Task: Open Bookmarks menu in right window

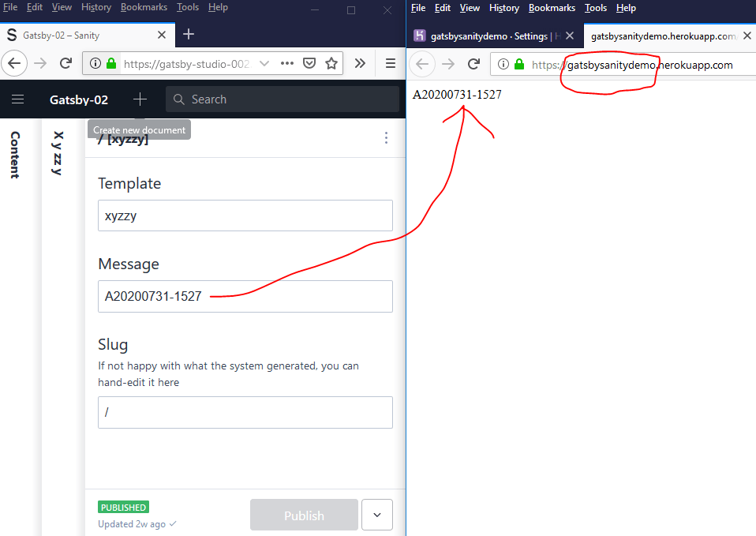Action: (552, 8)
